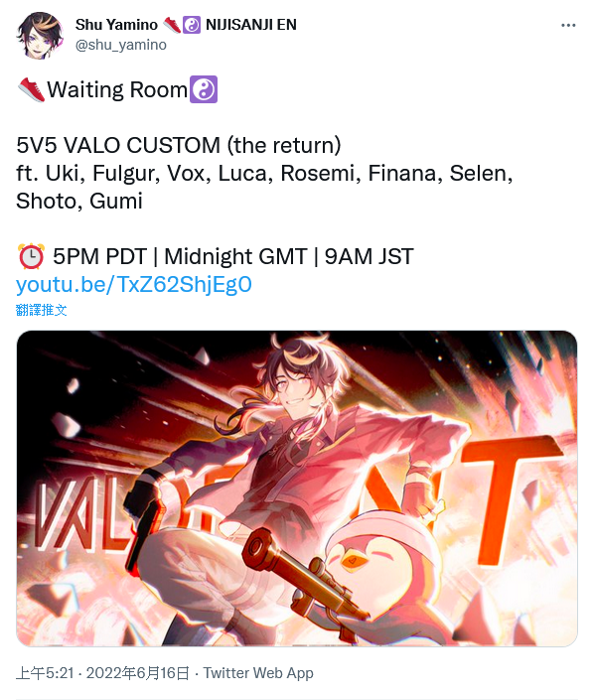Viewport: 594px width, 700px height.
Task: Open the youtu.be/TxZ62ShjEg0 link
Action: pos(134,284)
